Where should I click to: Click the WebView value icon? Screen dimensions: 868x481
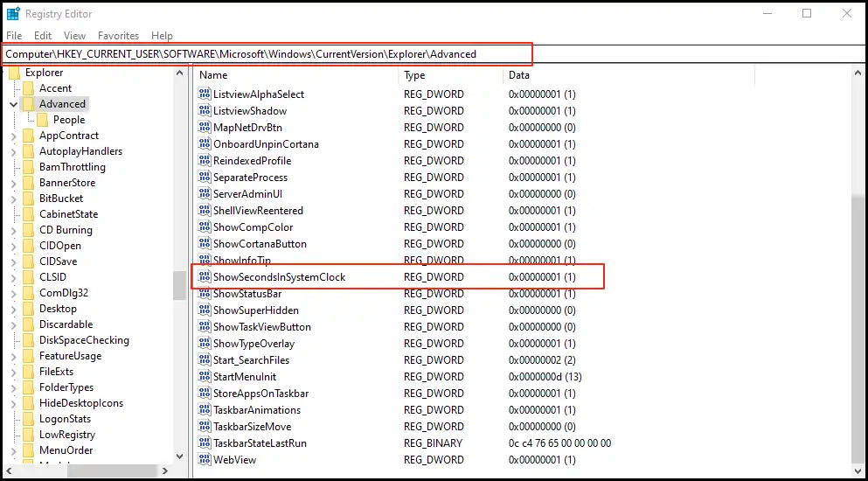coord(205,460)
